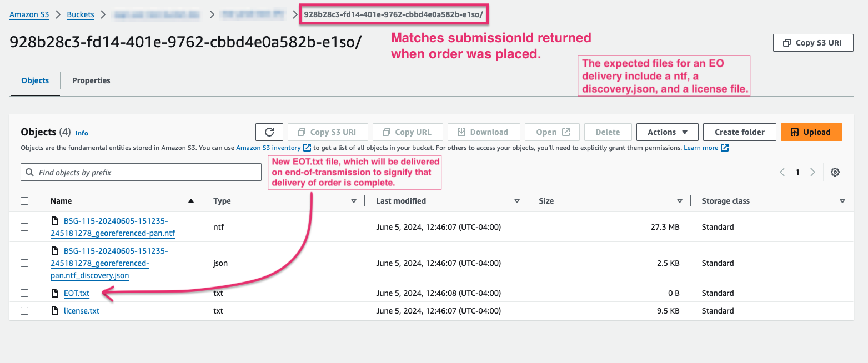Screen dimensions: 868x363
Task: Open the EOT.txt file link
Action: pyautogui.click(x=77, y=293)
